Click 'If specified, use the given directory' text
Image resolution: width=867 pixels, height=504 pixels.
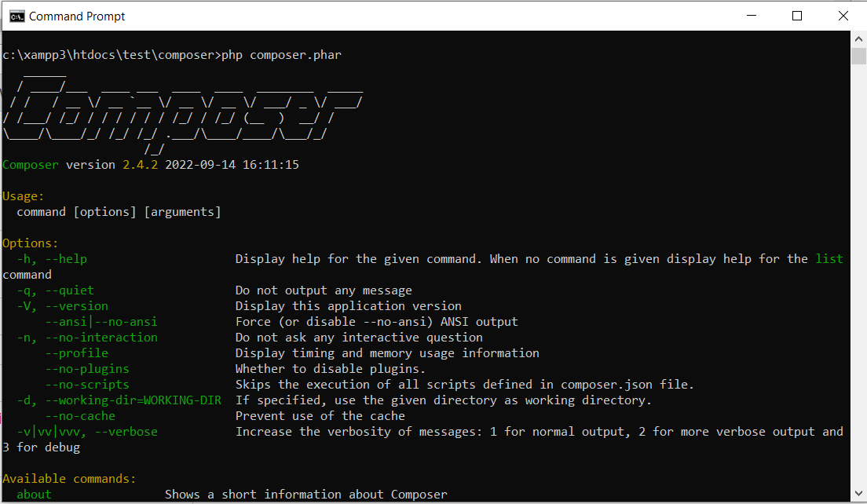[x=444, y=400]
